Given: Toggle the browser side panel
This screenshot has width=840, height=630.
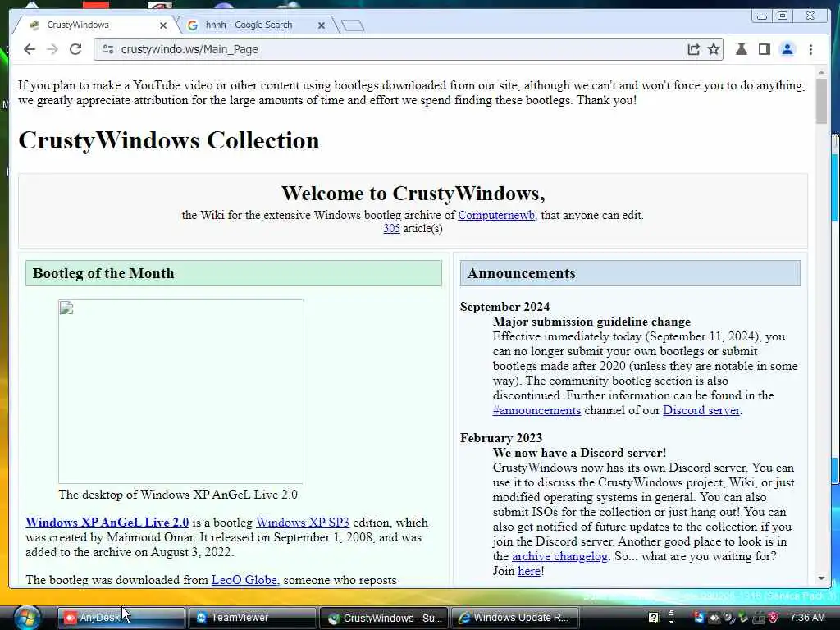Looking at the screenshot, I should [765, 49].
